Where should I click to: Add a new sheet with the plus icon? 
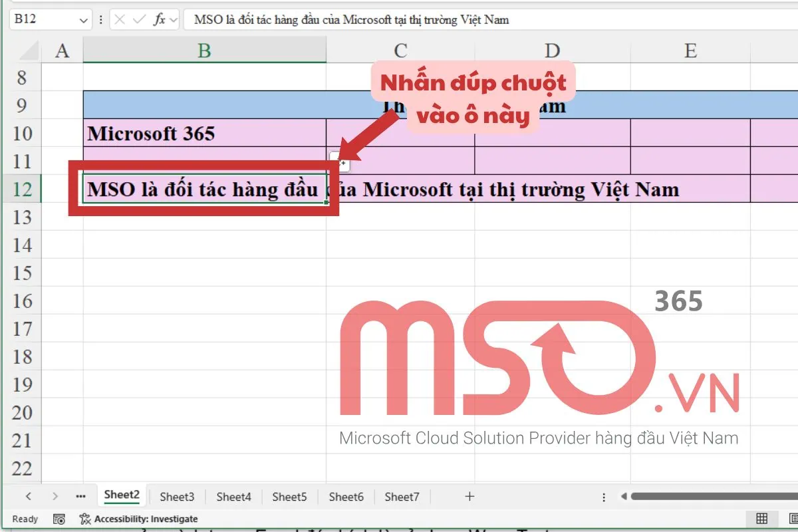point(469,496)
